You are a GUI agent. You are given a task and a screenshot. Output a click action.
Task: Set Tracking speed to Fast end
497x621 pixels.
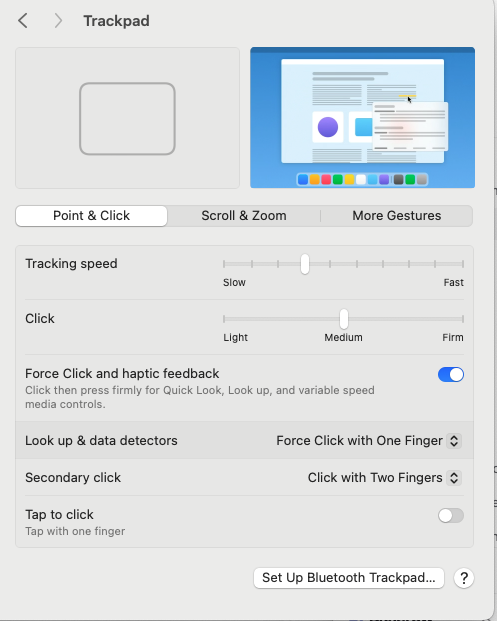(463, 264)
